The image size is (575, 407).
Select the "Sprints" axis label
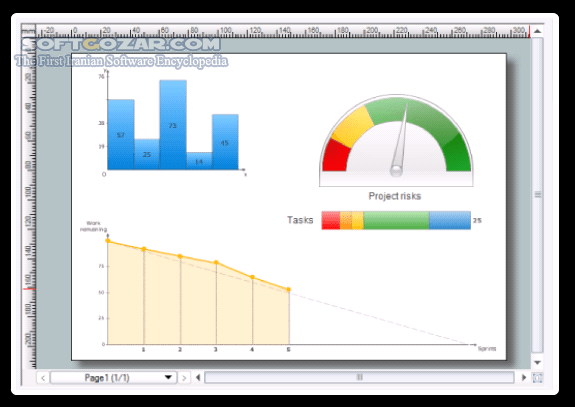tap(487, 349)
